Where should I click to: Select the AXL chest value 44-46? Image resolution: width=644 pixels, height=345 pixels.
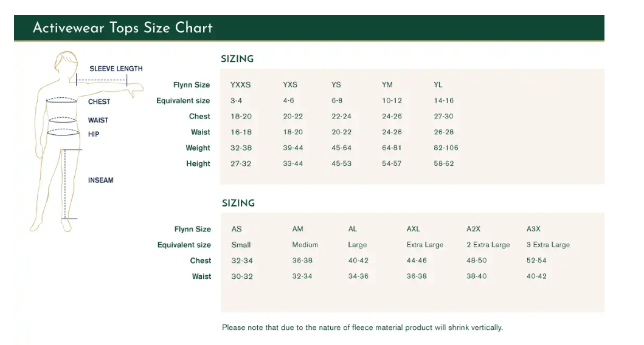pyautogui.click(x=417, y=261)
